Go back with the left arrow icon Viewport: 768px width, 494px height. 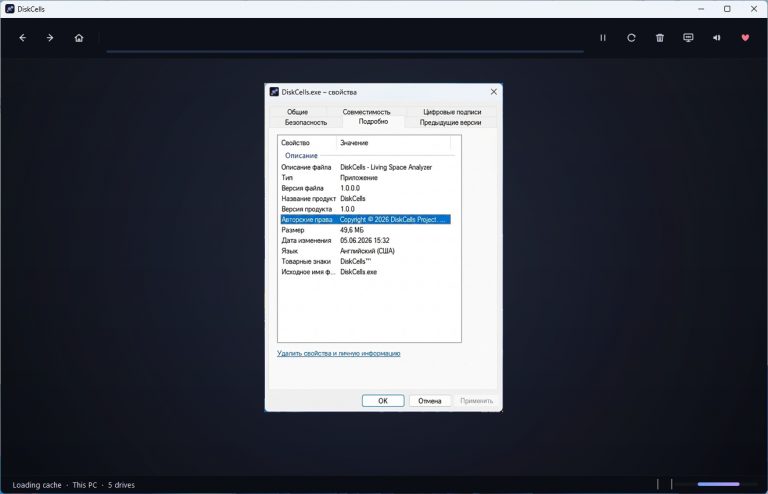[23, 38]
